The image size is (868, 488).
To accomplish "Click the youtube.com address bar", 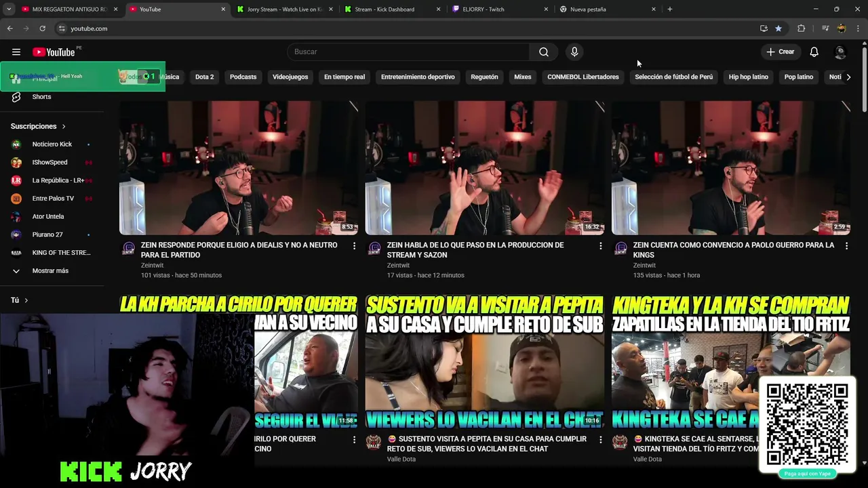I will click(x=407, y=28).
